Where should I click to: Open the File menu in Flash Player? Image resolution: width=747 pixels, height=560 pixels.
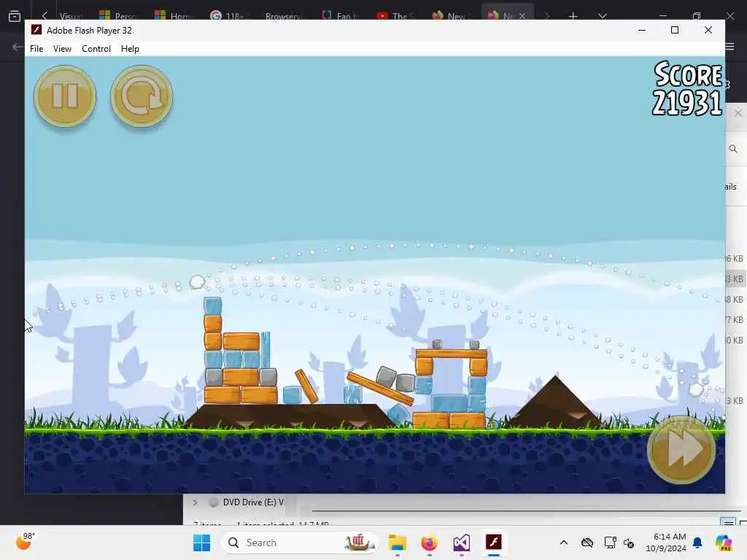pyautogui.click(x=36, y=49)
